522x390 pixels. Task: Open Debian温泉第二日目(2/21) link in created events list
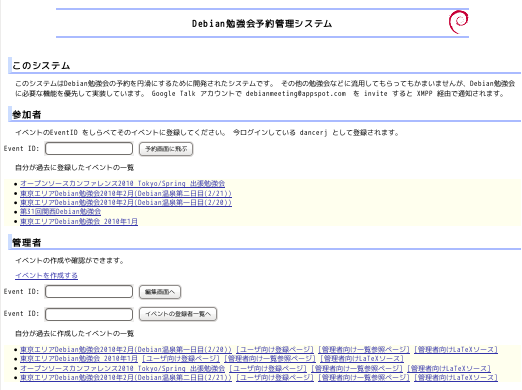[x=126, y=377]
